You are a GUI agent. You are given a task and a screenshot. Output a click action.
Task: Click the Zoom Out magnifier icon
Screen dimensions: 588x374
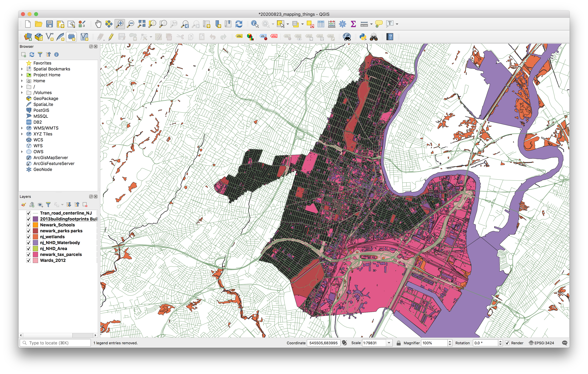pos(131,24)
